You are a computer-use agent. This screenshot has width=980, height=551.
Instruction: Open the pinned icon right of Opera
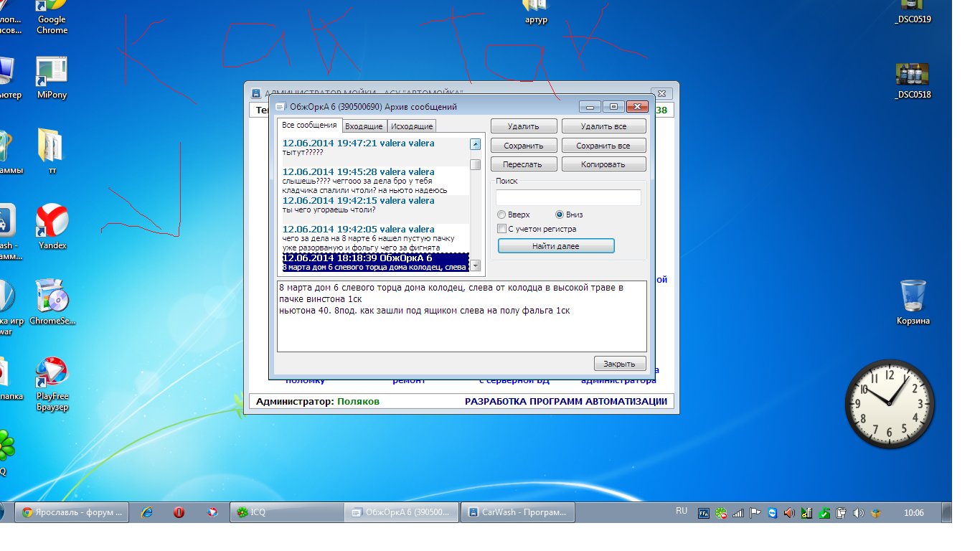click(x=212, y=512)
